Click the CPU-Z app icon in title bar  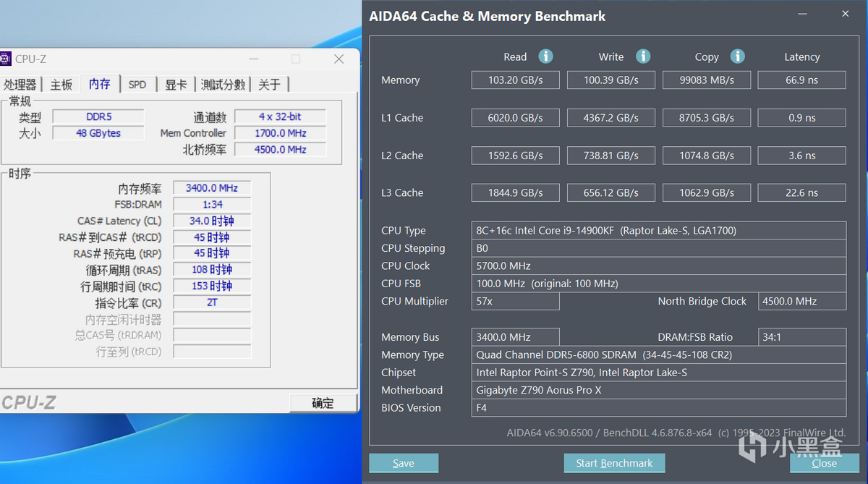coord(5,59)
